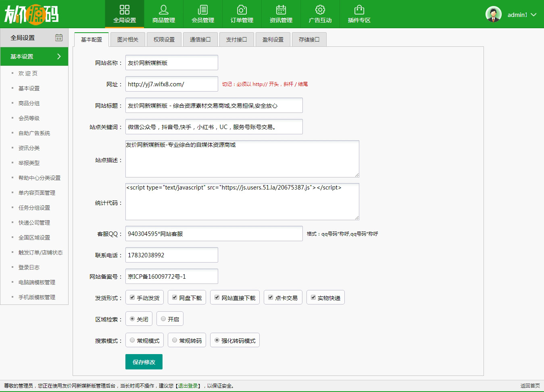The image size is (544, 392).
Task: Click the 网站标题 input field
Action: pyautogui.click(x=214, y=105)
